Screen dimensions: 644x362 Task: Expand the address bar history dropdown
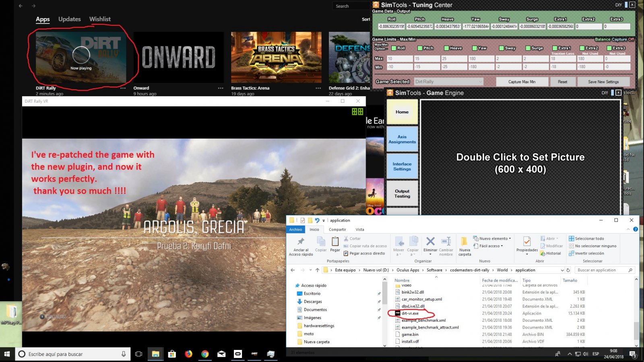(x=562, y=270)
